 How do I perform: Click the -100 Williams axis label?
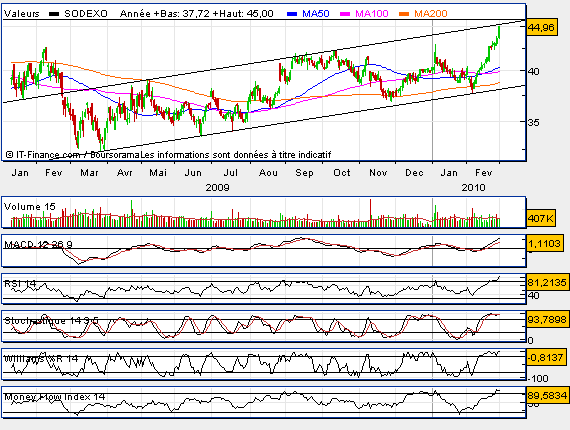pyautogui.click(x=538, y=378)
